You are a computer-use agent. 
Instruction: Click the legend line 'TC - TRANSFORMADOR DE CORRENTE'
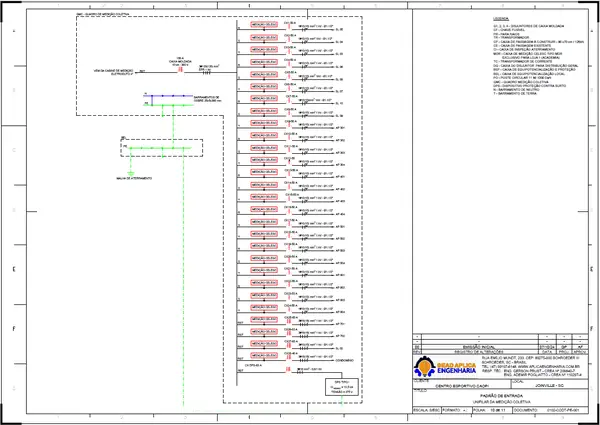522,62
